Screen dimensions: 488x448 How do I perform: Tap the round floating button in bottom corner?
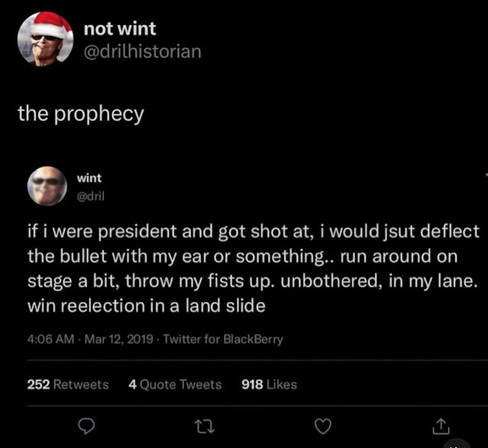coord(456,445)
